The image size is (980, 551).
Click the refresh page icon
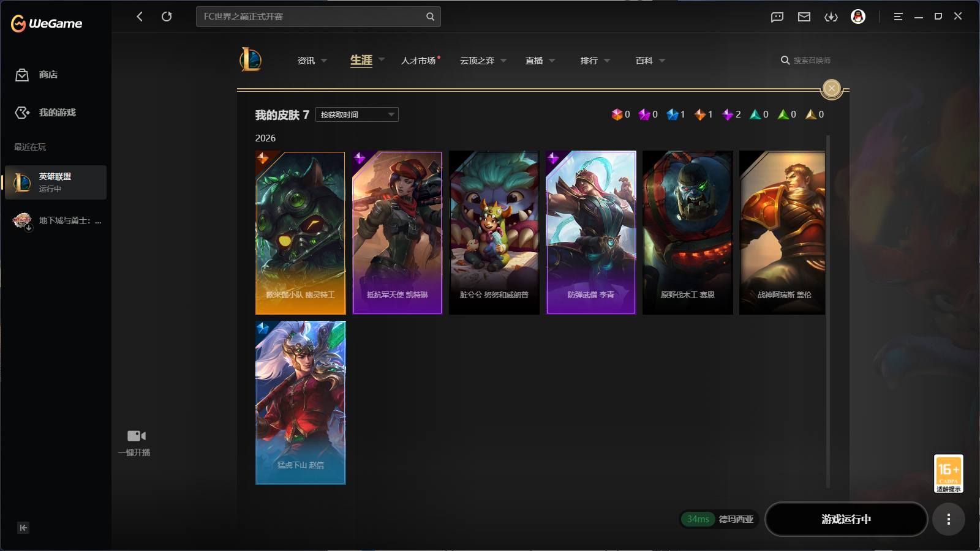click(x=167, y=17)
